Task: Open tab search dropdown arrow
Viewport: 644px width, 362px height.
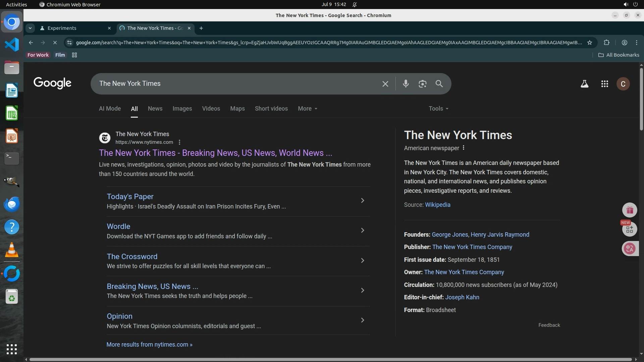Action: 30,28
